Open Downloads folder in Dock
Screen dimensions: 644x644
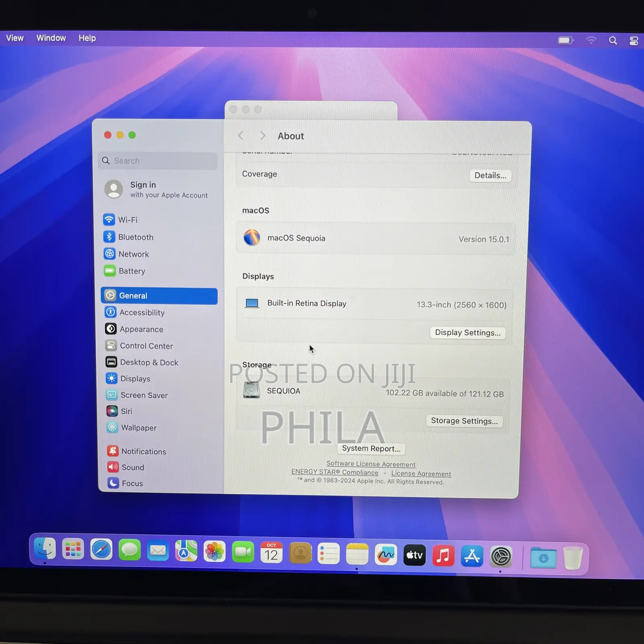(543, 558)
